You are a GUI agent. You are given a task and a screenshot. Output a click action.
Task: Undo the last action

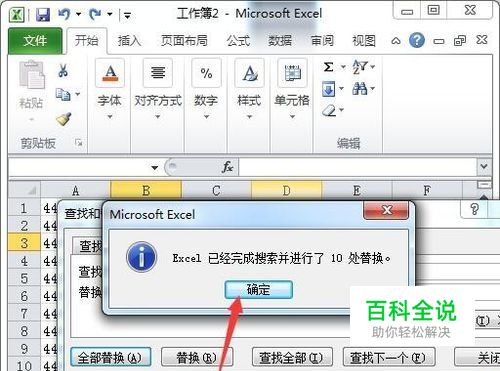point(65,14)
